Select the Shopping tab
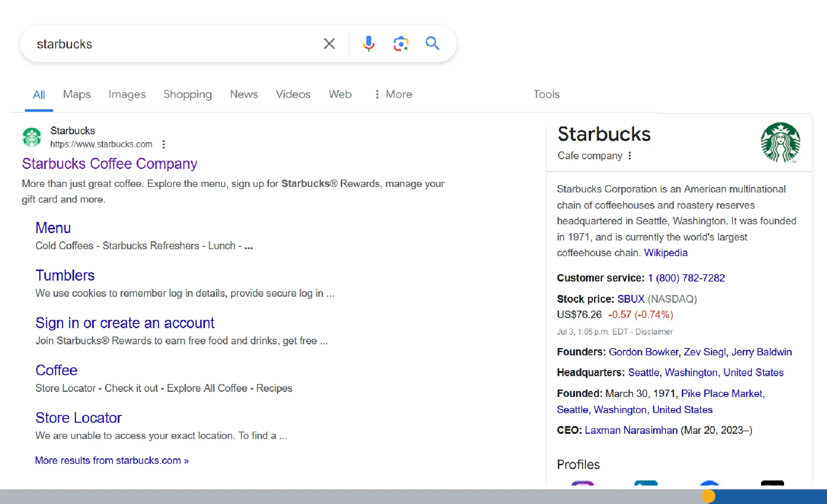The width and height of the screenshot is (827, 504). (187, 95)
